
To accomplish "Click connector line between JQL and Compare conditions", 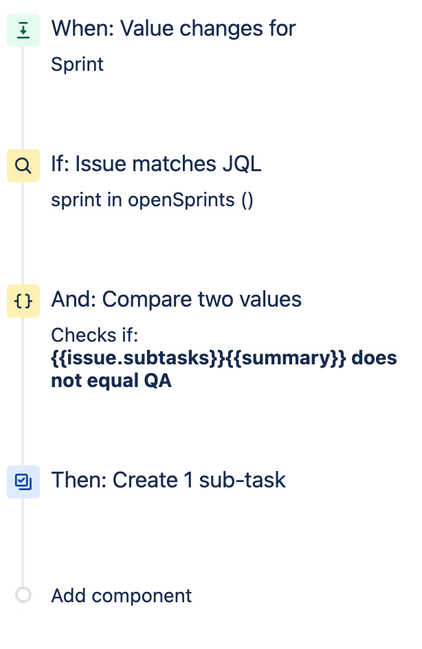I will [x=23, y=233].
